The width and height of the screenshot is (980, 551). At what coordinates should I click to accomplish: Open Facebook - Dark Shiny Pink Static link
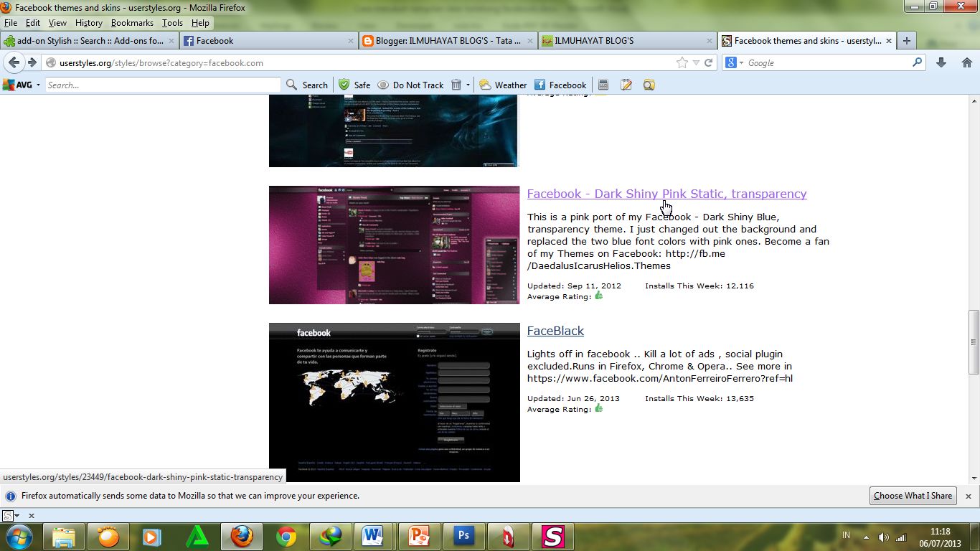pyautogui.click(x=666, y=194)
